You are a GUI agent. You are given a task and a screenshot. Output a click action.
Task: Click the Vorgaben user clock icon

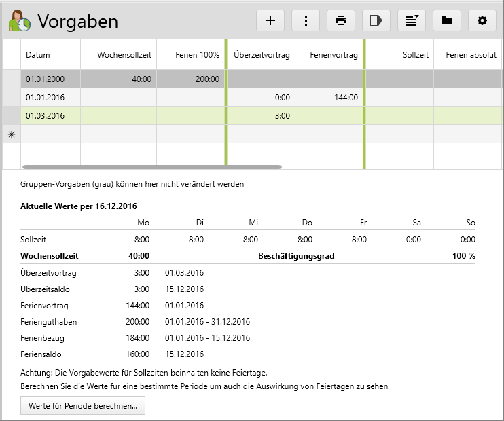pyautogui.click(x=19, y=21)
